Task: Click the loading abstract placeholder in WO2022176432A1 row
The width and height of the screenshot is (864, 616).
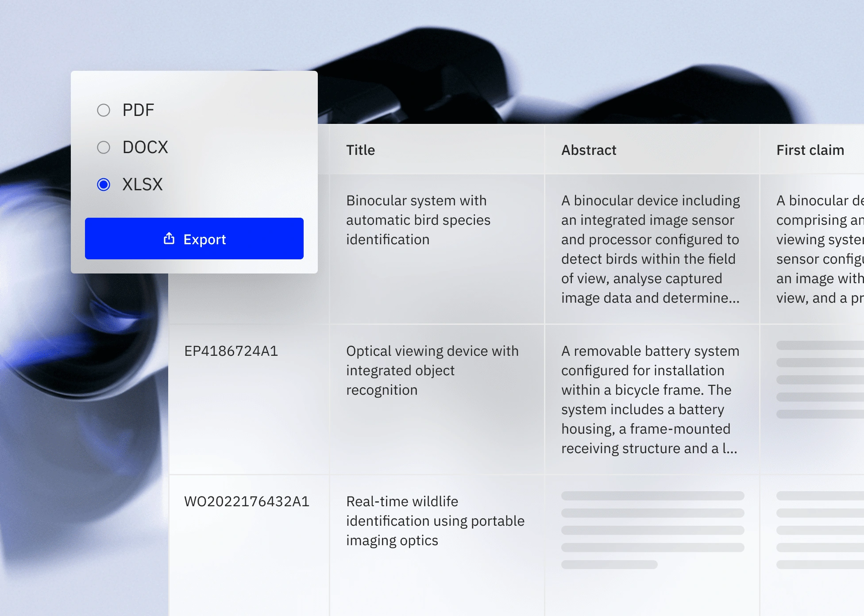Action: tap(653, 530)
